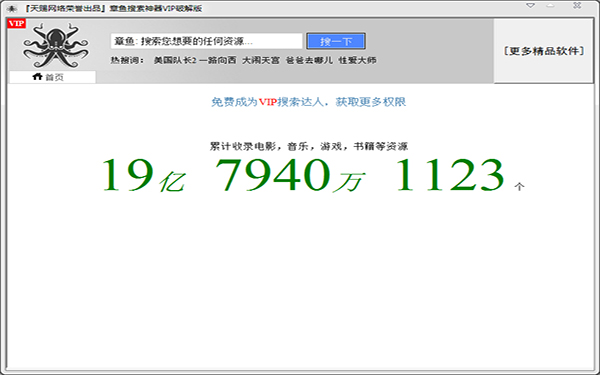Click 累计收录电影，音乐 caption text

(x=309, y=147)
